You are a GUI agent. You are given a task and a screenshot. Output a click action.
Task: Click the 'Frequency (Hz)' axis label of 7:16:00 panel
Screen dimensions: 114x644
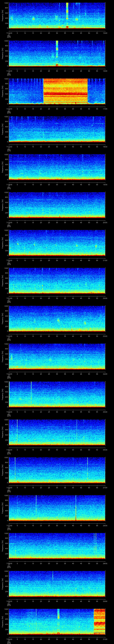3,91
